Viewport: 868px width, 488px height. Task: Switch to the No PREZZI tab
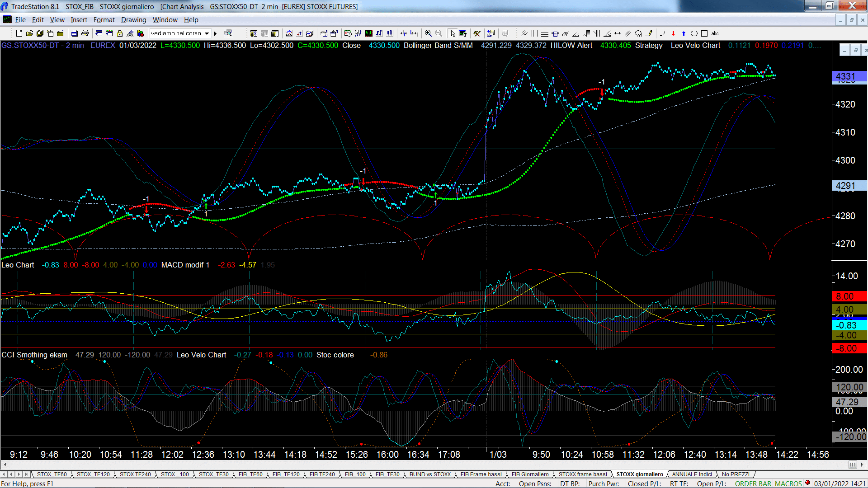(736, 474)
